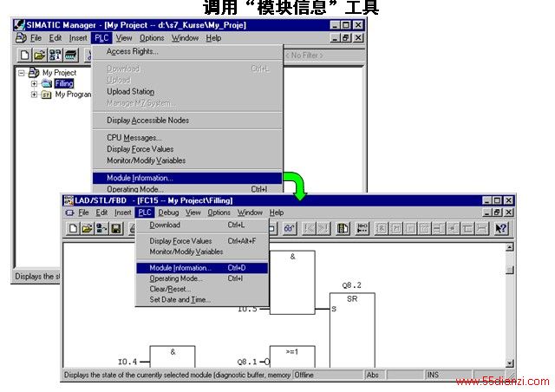Click New icon in SIMATIC Manager toolbar

point(25,55)
